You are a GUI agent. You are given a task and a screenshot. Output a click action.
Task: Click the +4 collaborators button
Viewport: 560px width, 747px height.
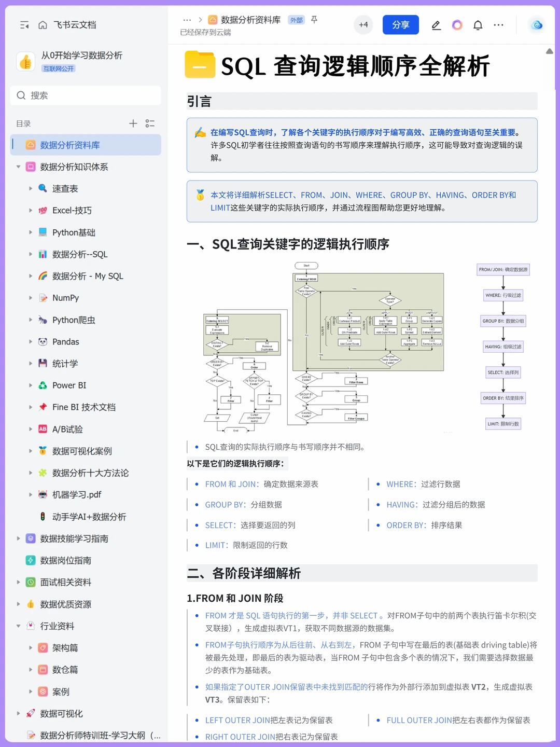coord(363,24)
